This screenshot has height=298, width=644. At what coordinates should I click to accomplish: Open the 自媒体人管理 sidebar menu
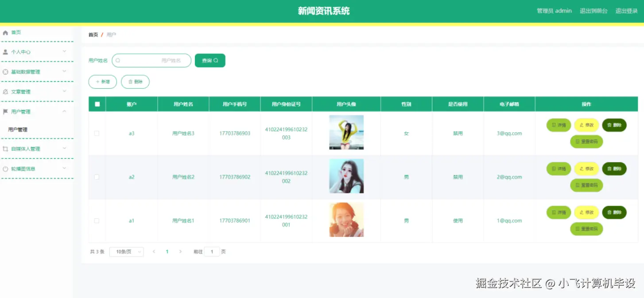click(x=36, y=149)
